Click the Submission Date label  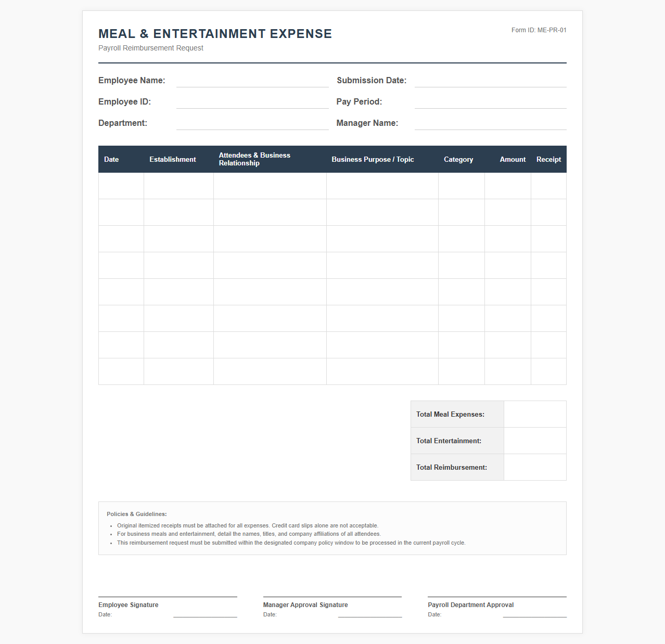(x=372, y=81)
